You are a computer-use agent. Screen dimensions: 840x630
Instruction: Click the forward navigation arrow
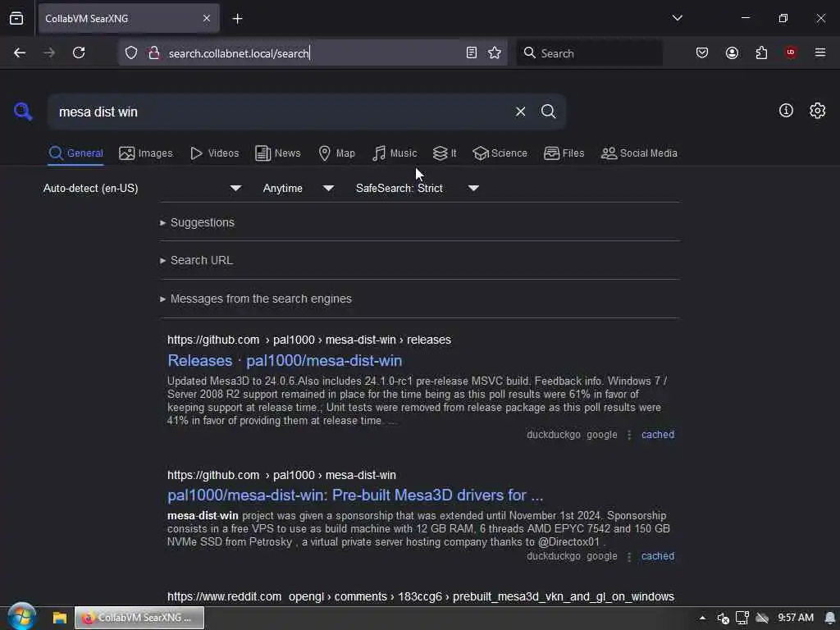[x=49, y=52]
